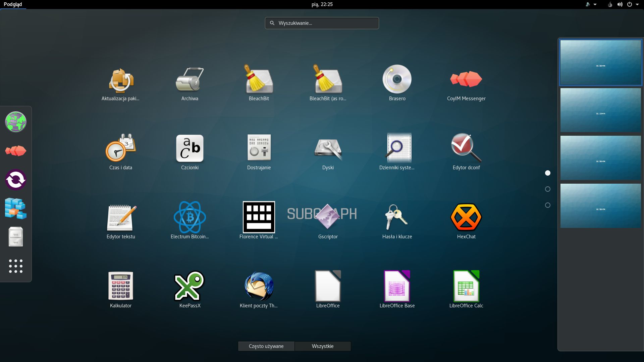Switch to second app page indicator
The width and height of the screenshot is (644, 362).
(548, 189)
